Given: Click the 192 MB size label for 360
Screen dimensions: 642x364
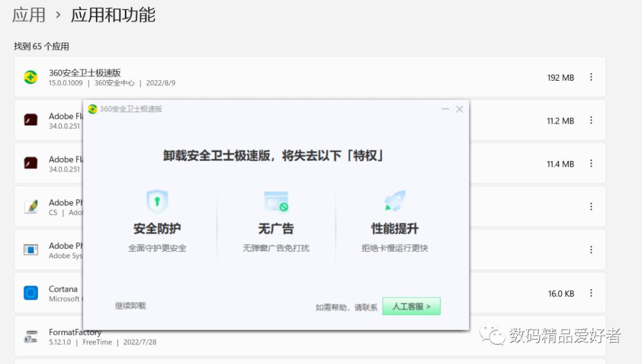Looking at the screenshot, I should (559, 77).
